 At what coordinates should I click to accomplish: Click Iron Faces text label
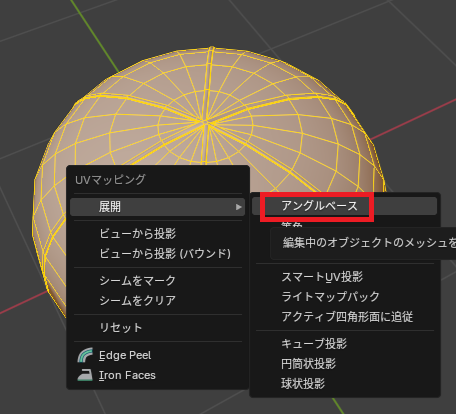point(127,375)
